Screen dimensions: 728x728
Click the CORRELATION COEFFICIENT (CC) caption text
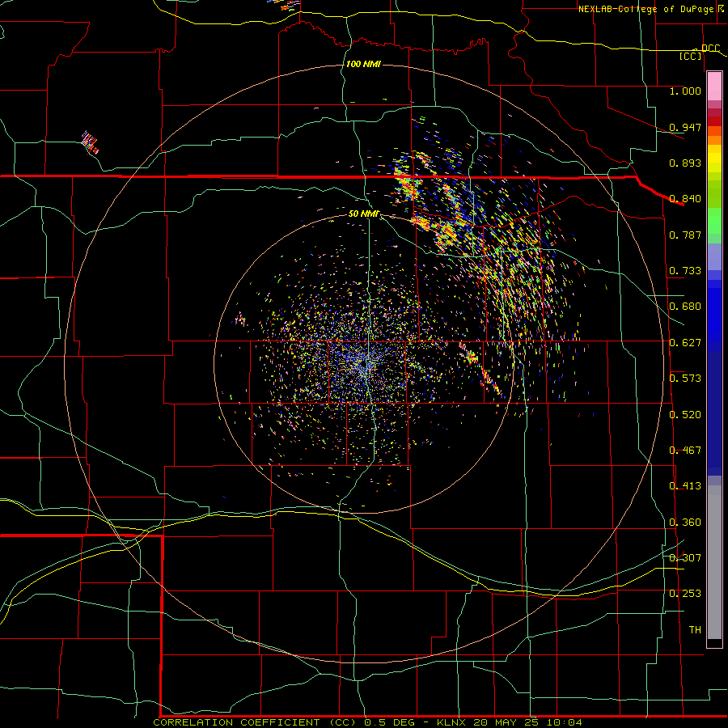pyautogui.click(x=256, y=722)
